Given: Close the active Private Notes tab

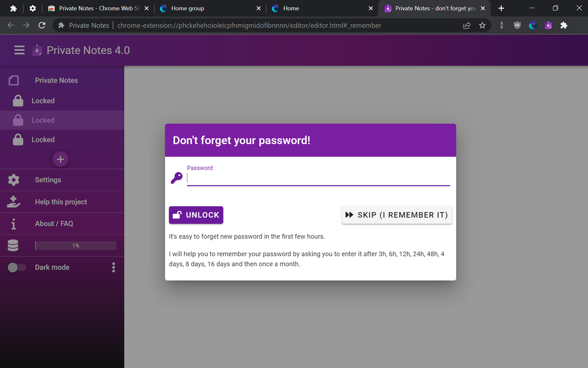Looking at the screenshot, I should pos(483,8).
